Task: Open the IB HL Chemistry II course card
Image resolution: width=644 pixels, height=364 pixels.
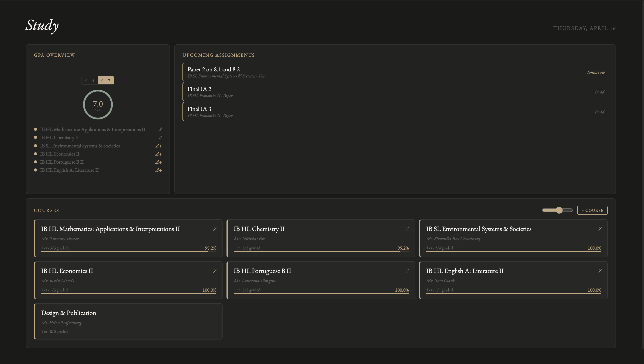Action: (x=321, y=238)
